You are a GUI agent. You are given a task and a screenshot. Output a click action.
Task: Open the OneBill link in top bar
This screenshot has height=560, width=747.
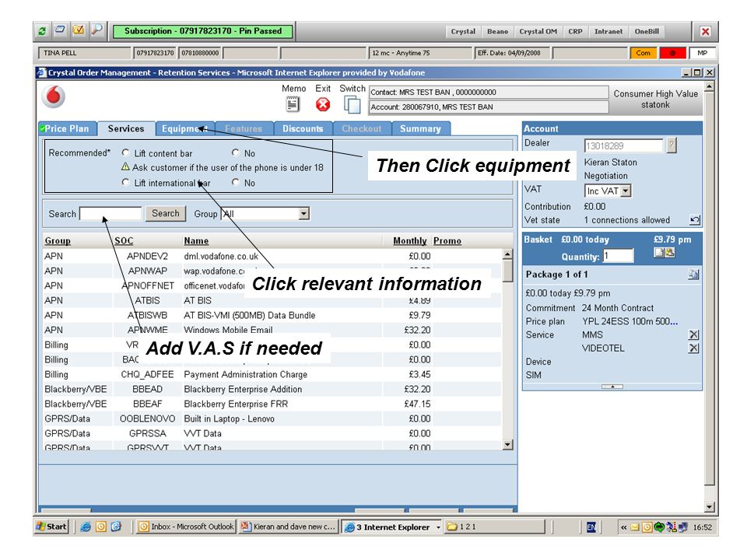pyautogui.click(x=647, y=31)
